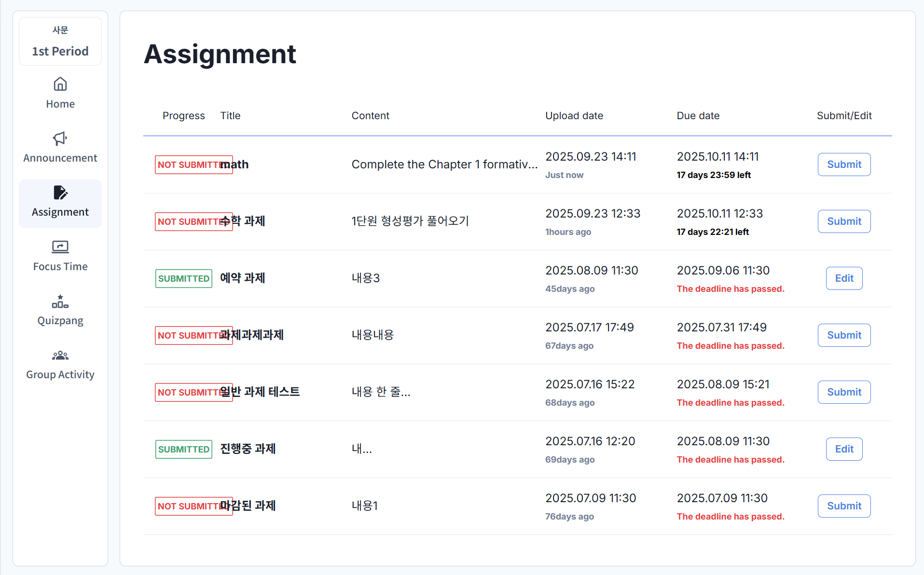Click the Due date column header

click(x=698, y=116)
